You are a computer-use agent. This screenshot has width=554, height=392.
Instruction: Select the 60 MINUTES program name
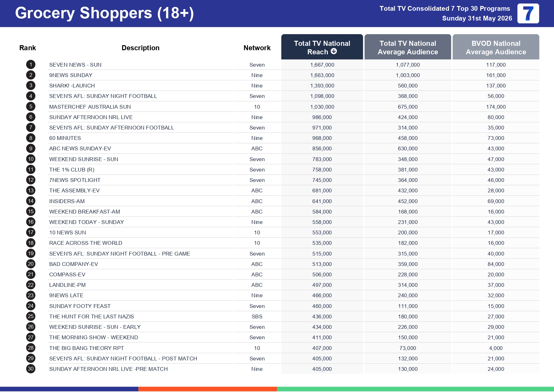point(65,138)
